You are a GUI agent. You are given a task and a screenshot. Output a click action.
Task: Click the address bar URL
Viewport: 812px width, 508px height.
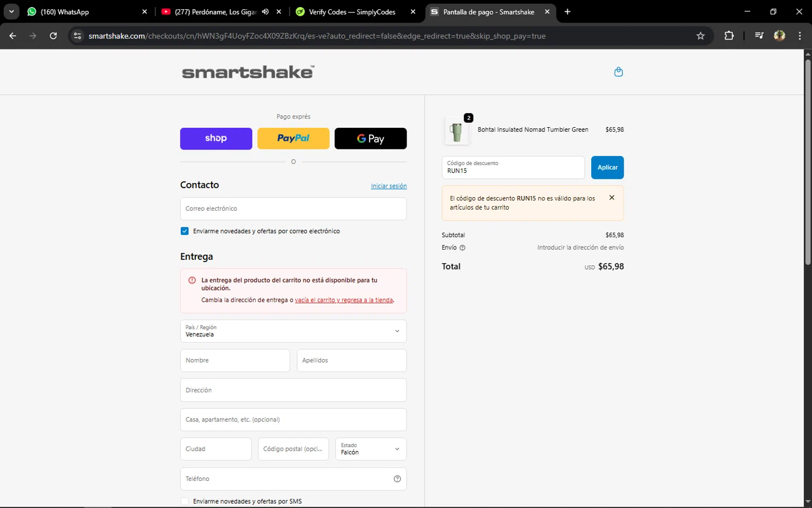click(x=317, y=36)
